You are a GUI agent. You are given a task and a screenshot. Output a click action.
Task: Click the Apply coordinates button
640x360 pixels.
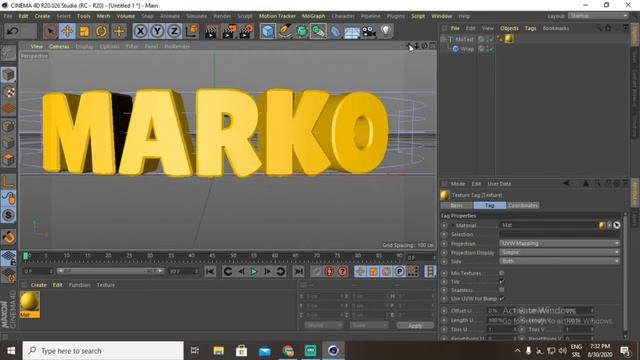[x=415, y=326]
